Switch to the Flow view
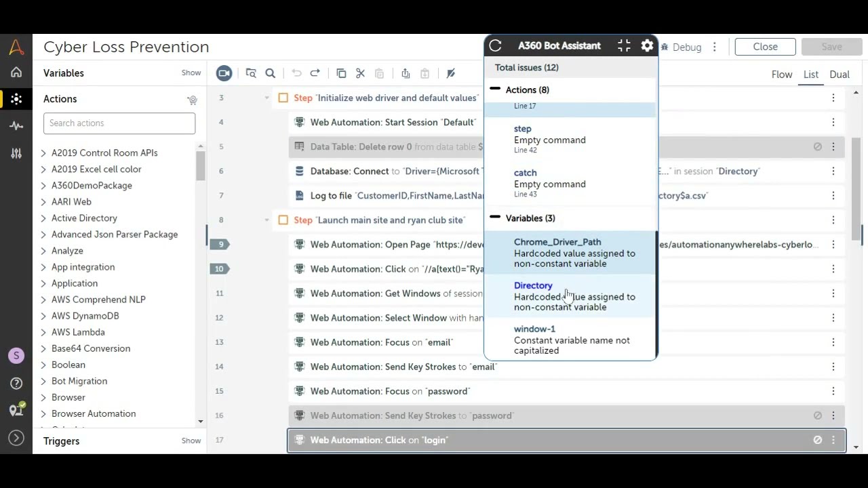Viewport: 868px width, 488px height. point(782,75)
